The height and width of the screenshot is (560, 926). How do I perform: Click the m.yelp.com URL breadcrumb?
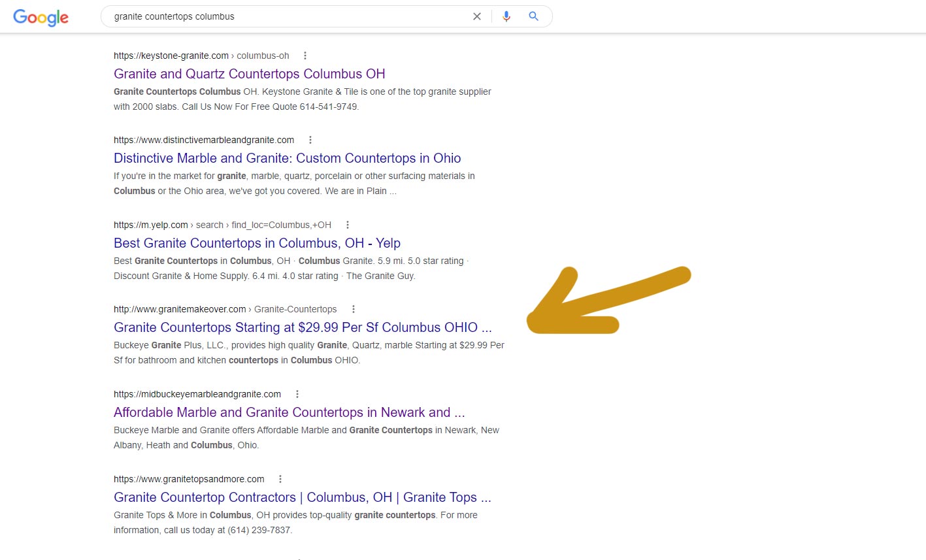pyautogui.click(x=222, y=225)
